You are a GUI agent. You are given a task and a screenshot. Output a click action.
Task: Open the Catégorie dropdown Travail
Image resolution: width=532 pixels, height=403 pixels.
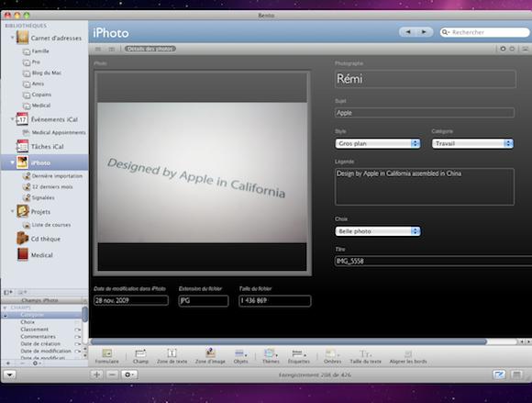coord(472,143)
